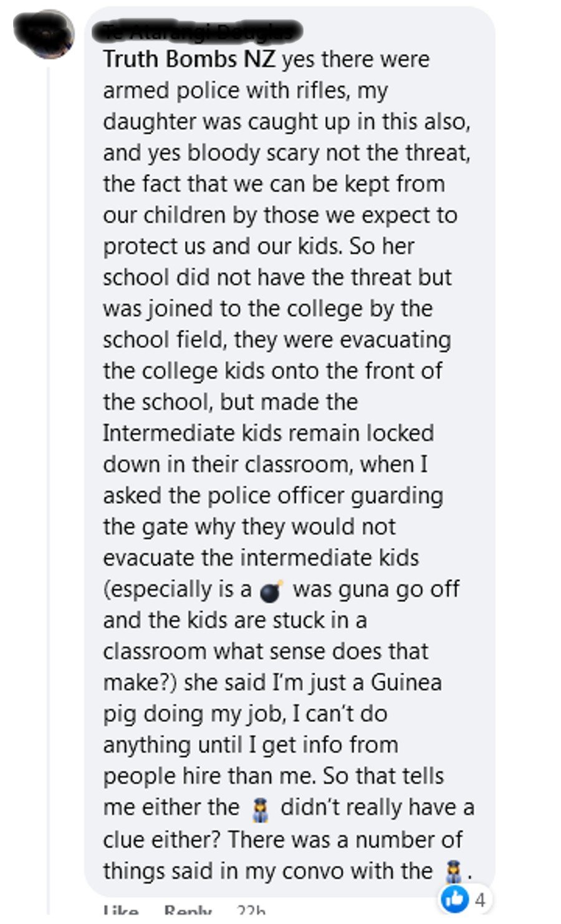The height and width of the screenshot is (924, 561).
Task: Click the words 'Guinea pig' in comment
Action: 272,698
